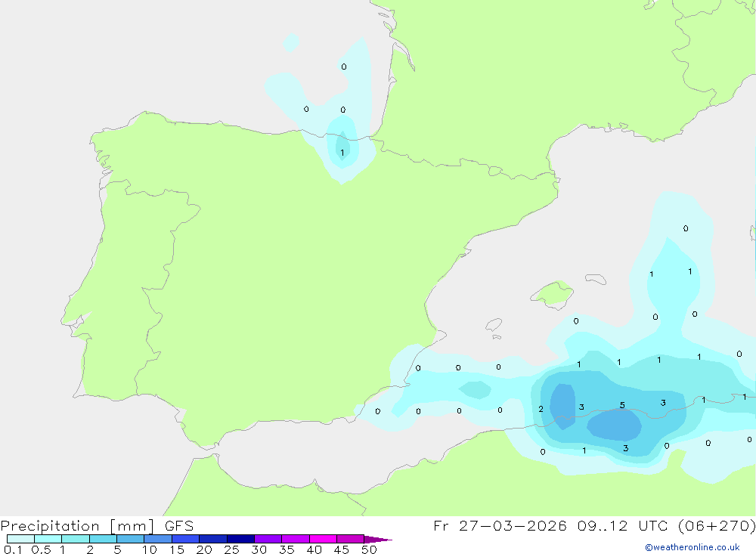Select the 20 mm legend color box
This screenshot has width=756, height=554.
coord(213,539)
